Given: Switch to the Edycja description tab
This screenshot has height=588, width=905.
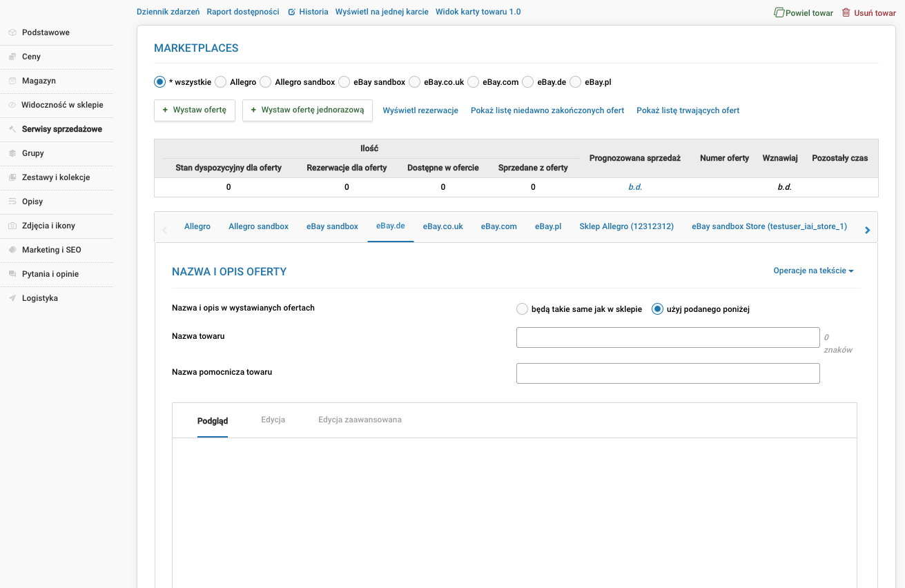Looking at the screenshot, I should 273,420.
